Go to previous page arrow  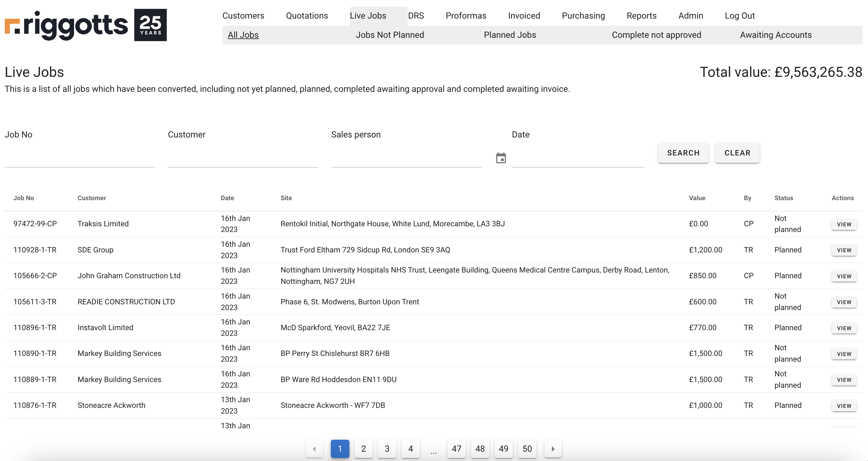pos(314,448)
